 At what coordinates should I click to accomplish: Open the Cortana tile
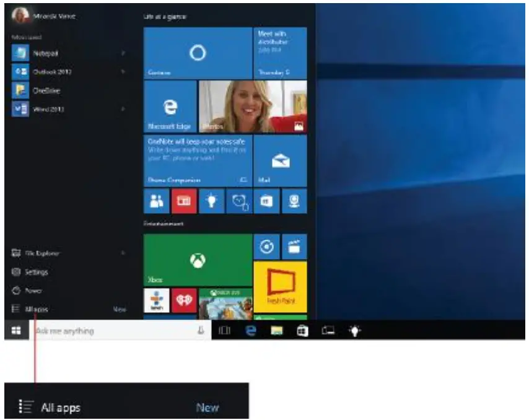pyautogui.click(x=198, y=53)
